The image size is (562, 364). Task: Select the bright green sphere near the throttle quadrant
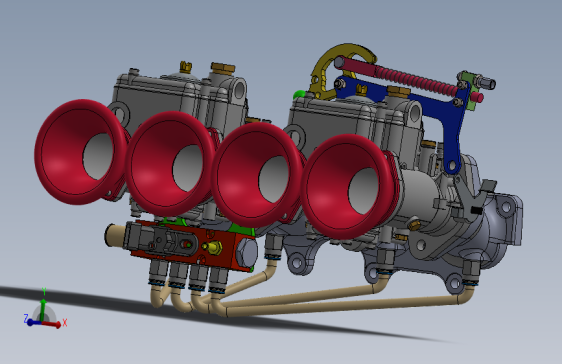[x=299, y=95]
